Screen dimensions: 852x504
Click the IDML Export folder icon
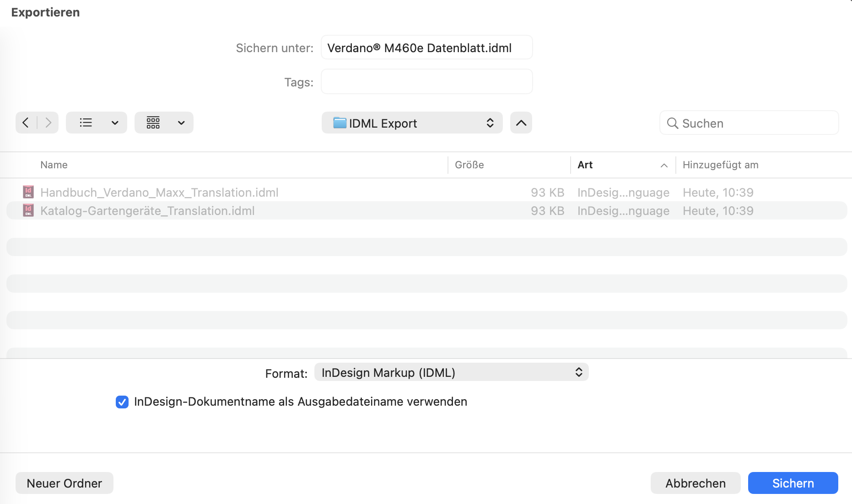(340, 123)
